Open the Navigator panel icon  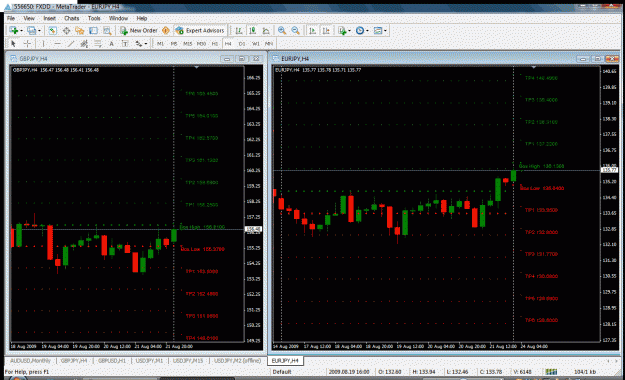[79, 31]
